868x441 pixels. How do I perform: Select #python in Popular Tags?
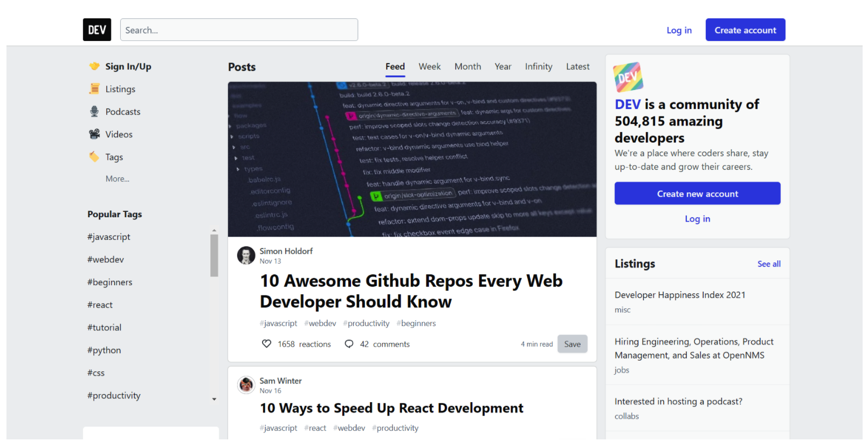click(x=104, y=350)
